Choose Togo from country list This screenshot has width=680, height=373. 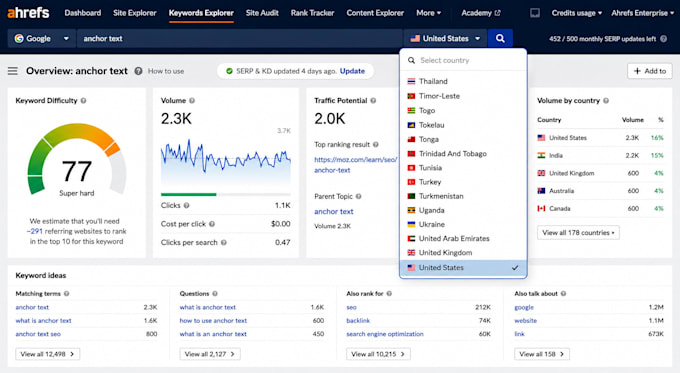[463, 111]
